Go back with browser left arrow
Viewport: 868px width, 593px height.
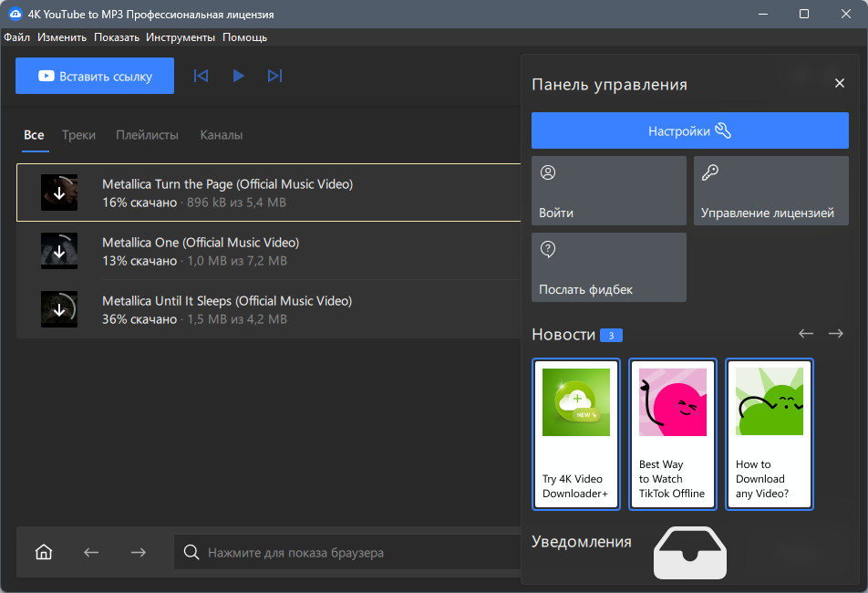(91, 552)
